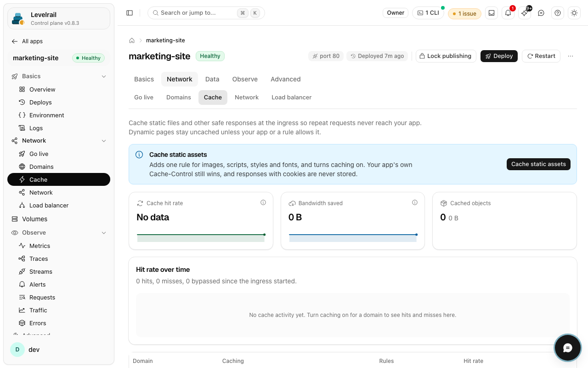Select the Go live sub-tab
588x368 pixels.
(144, 98)
